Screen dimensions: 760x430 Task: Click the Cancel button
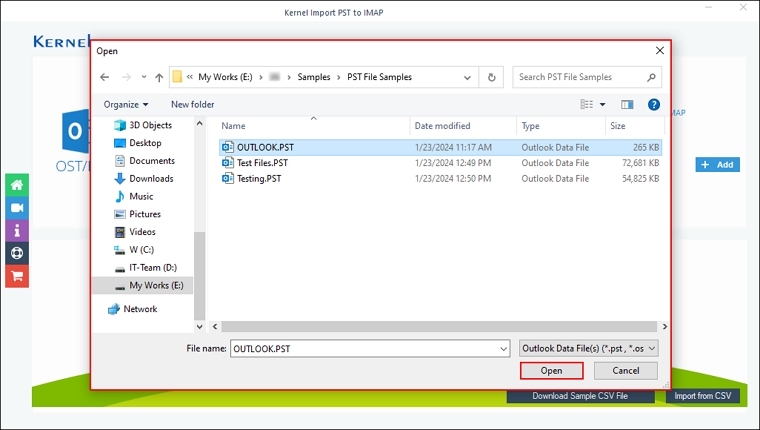(626, 371)
